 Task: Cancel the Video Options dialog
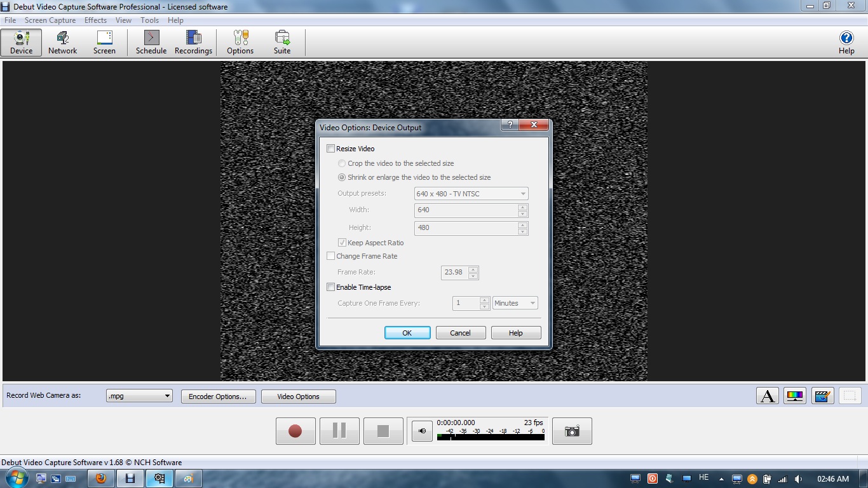[x=461, y=333]
